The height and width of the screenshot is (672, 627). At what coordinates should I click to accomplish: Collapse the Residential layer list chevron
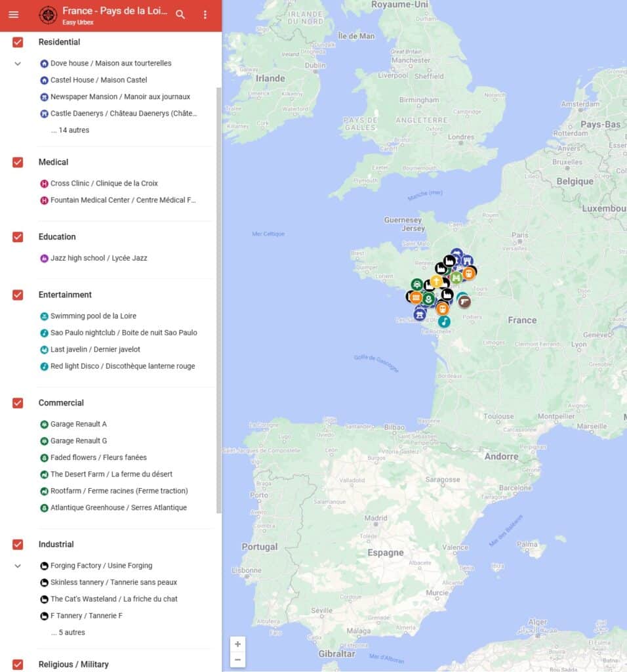point(18,64)
